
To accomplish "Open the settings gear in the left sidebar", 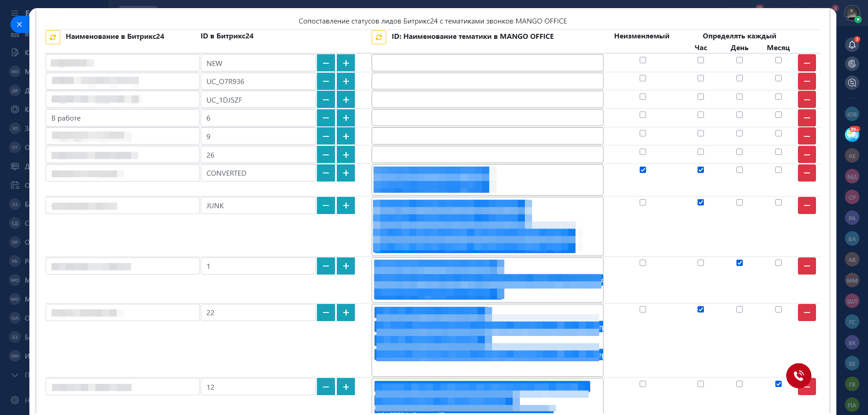I will tap(15, 400).
